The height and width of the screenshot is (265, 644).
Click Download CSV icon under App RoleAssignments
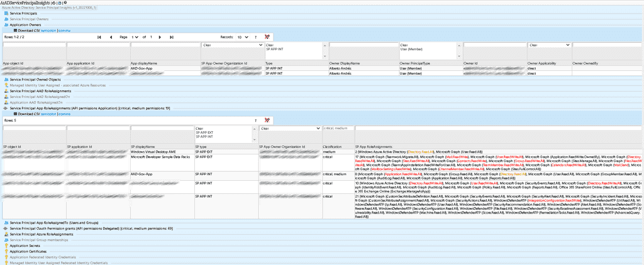(x=15, y=114)
